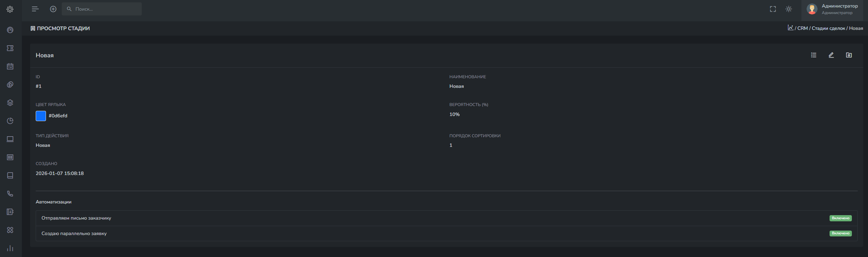Click the ticket icon in the sidebar
The image size is (868, 257).
click(x=10, y=48)
